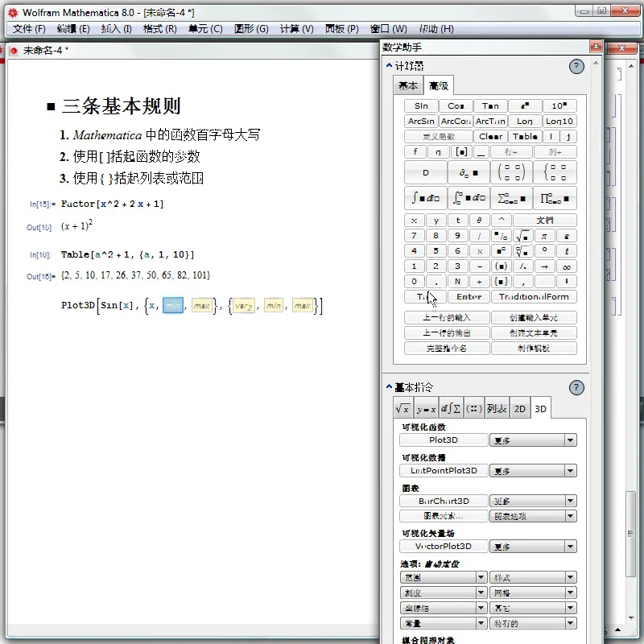Open the 格式 (R) menu

[x=159, y=29]
